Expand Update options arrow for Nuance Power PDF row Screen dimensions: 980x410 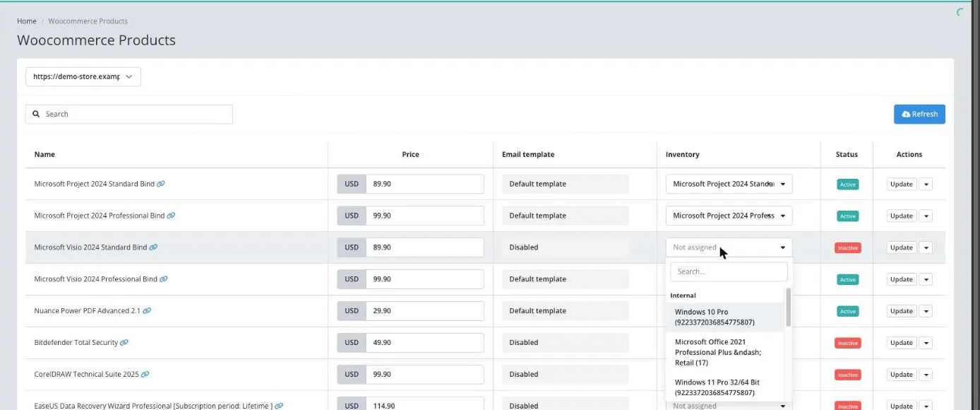(x=926, y=311)
